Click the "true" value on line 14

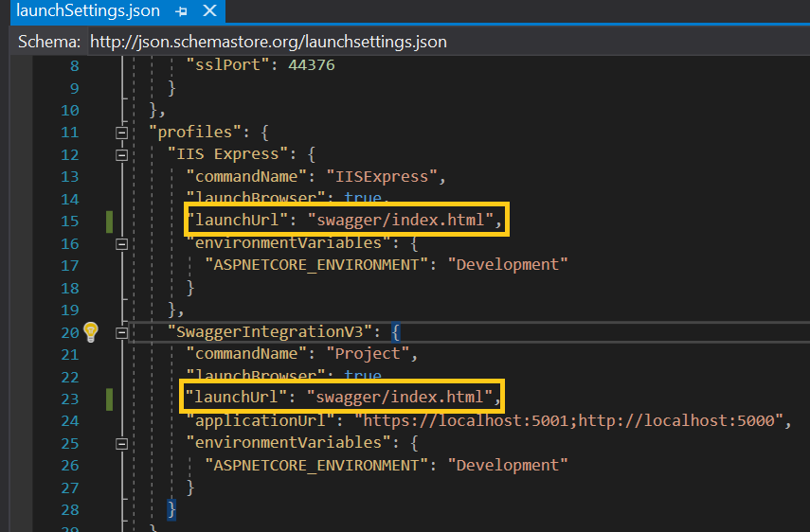[363, 198]
